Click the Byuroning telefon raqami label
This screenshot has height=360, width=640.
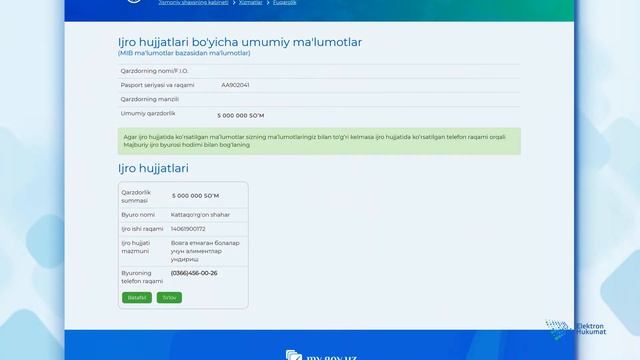pos(142,277)
